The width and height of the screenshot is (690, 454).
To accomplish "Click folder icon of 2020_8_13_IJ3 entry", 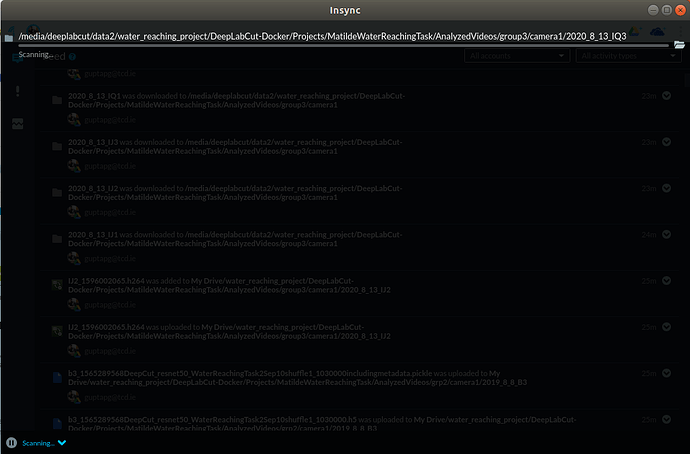I will (57, 146).
